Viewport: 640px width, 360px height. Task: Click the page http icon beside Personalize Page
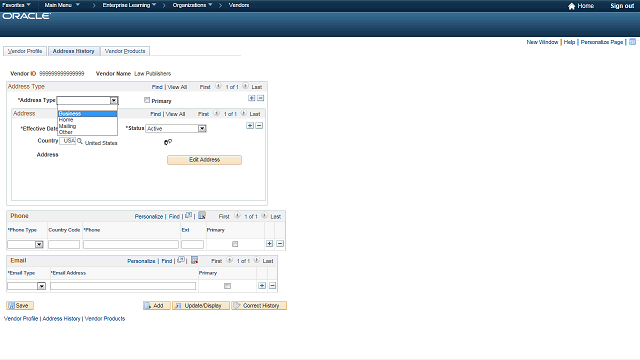pos(632,42)
